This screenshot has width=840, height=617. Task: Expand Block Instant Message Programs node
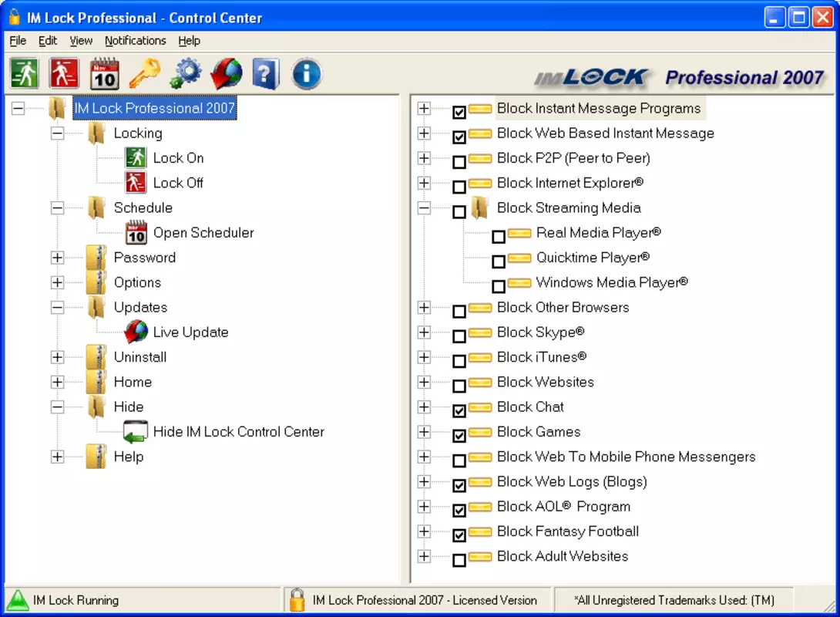[x=424, y=108]
